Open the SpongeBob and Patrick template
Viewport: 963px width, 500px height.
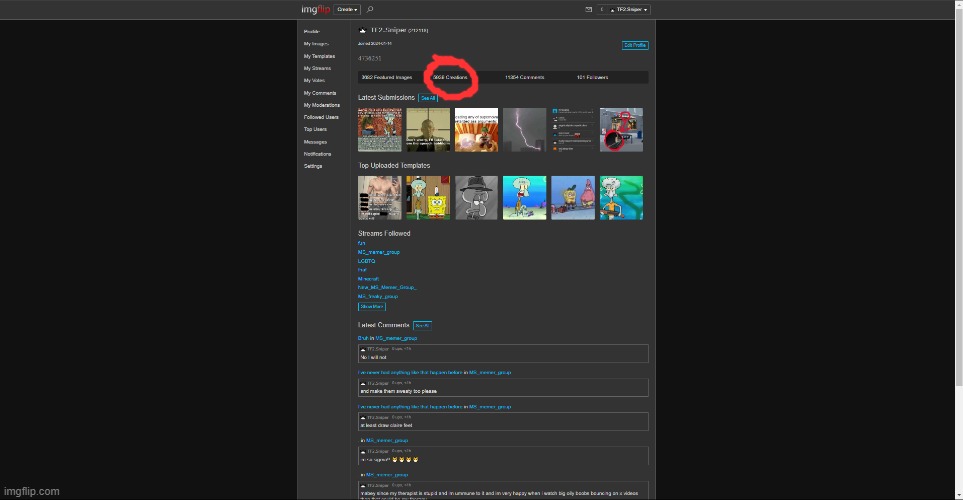pos(572,198)
